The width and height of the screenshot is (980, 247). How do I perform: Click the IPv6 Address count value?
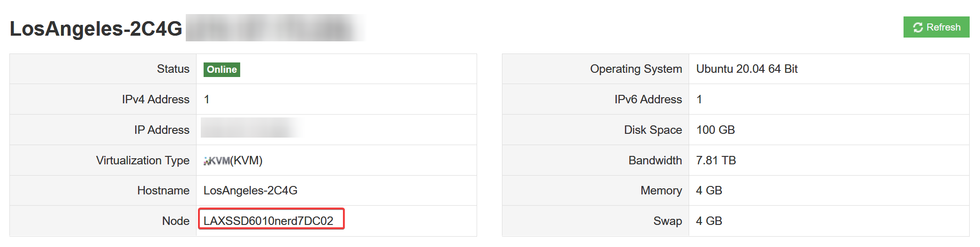(x=699, y=100)
